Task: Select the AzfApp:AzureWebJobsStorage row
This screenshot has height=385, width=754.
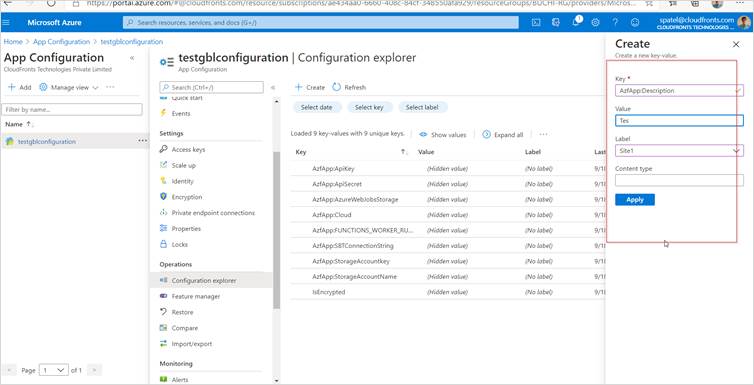Action: point(448,199)
